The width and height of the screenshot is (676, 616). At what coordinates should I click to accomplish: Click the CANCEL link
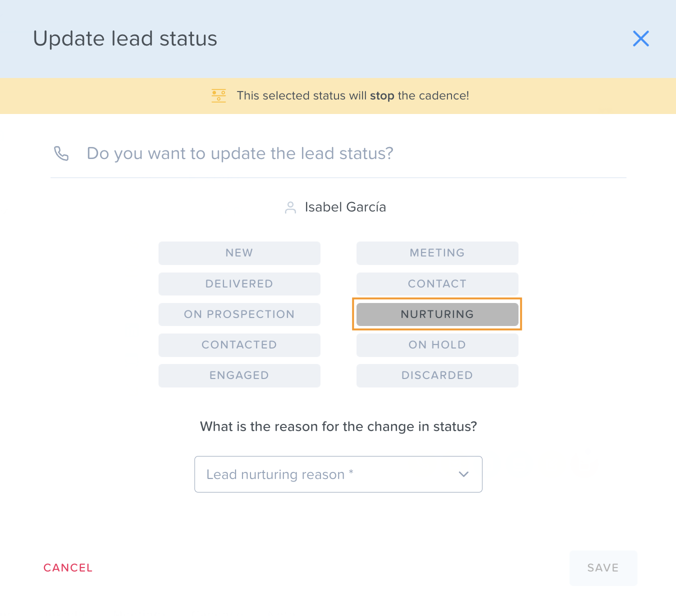click(68, 568)
